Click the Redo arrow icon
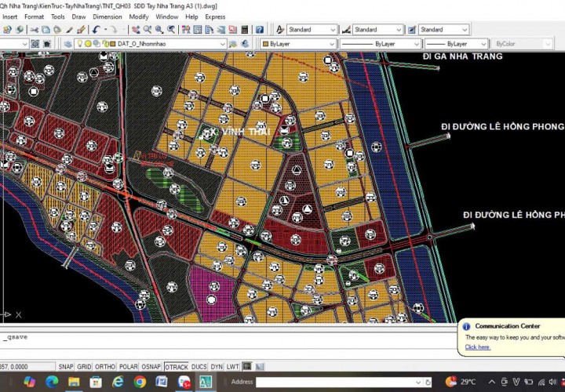Image resolution: width=565 pixels, height=392 pixels. (x=114, y=30)
